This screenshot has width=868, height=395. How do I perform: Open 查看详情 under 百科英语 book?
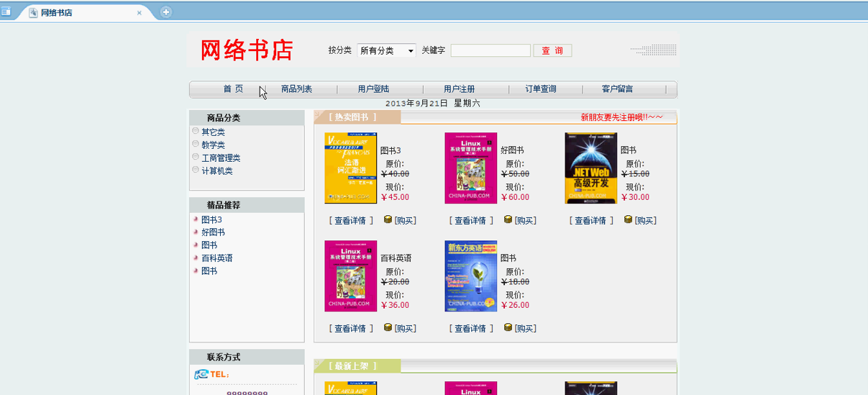click(x=351, y=329)
